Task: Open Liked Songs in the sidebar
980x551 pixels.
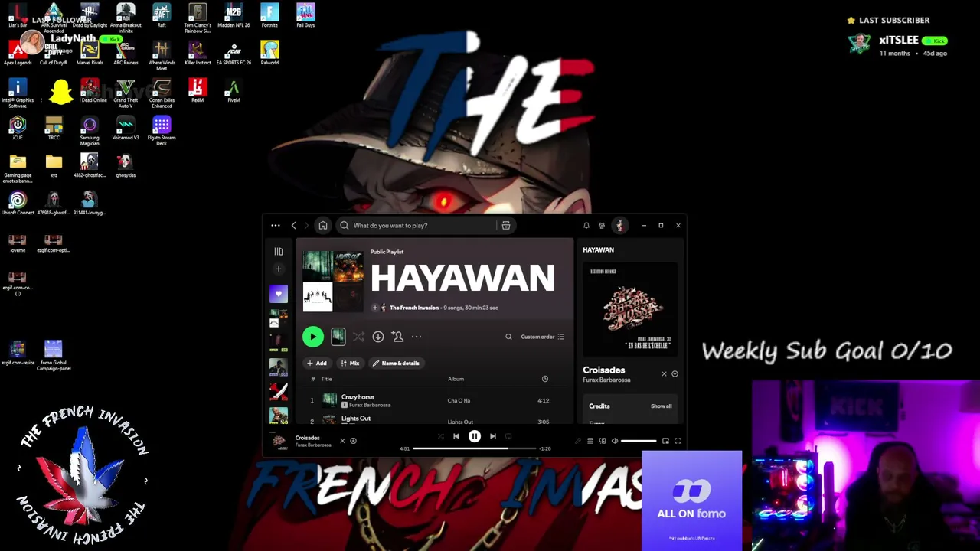Action: click(x=279, y=294)
